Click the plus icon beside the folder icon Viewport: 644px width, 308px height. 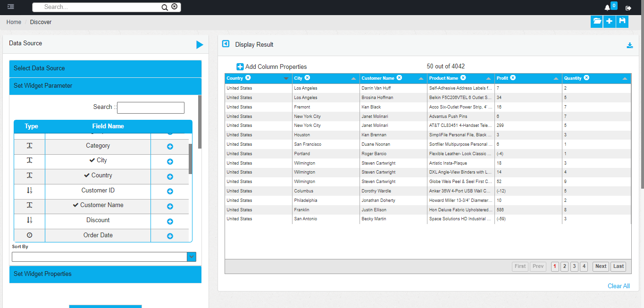[610, 21]
